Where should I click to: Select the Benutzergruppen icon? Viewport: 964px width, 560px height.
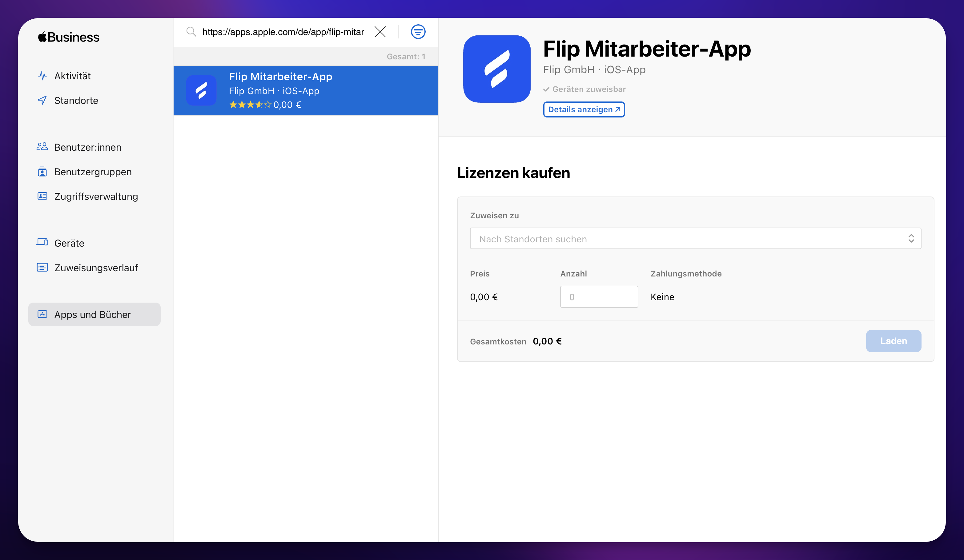42,172
